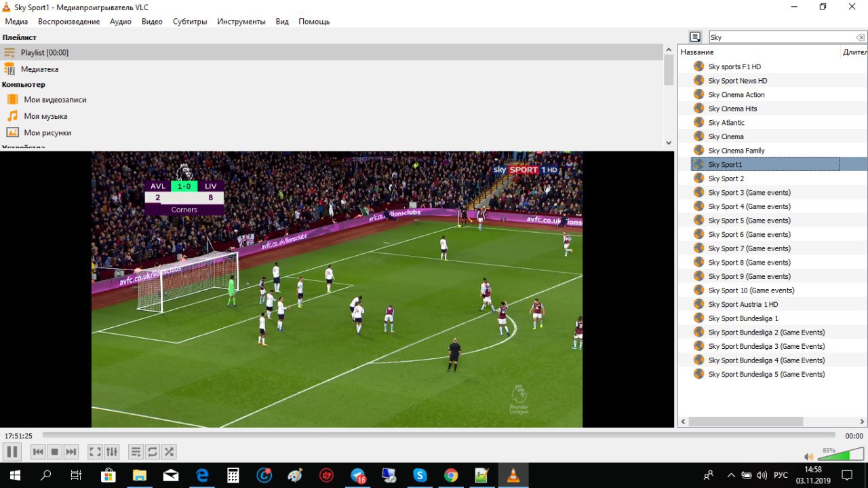Mute audio via speaker icon
868x488 pixels.
click(808, 456)
